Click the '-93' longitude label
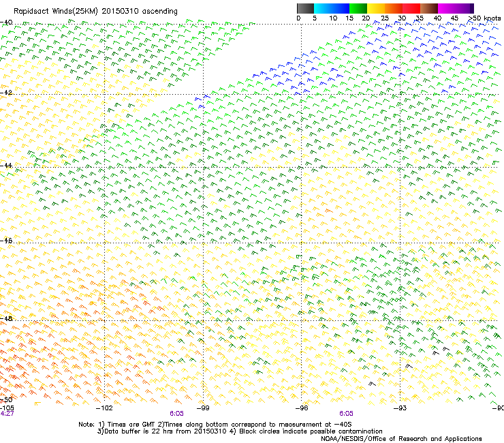Screen dimensions: 504x443 pos(400,408)
